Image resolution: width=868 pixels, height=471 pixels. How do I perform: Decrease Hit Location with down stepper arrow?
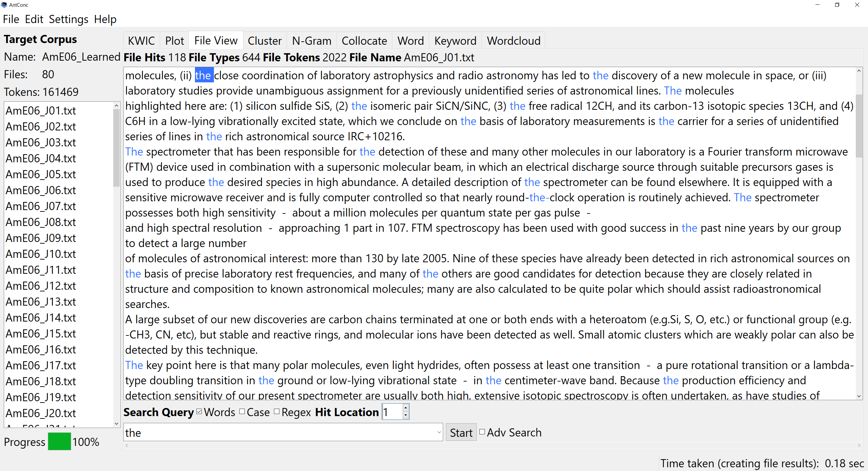(406, 416)
